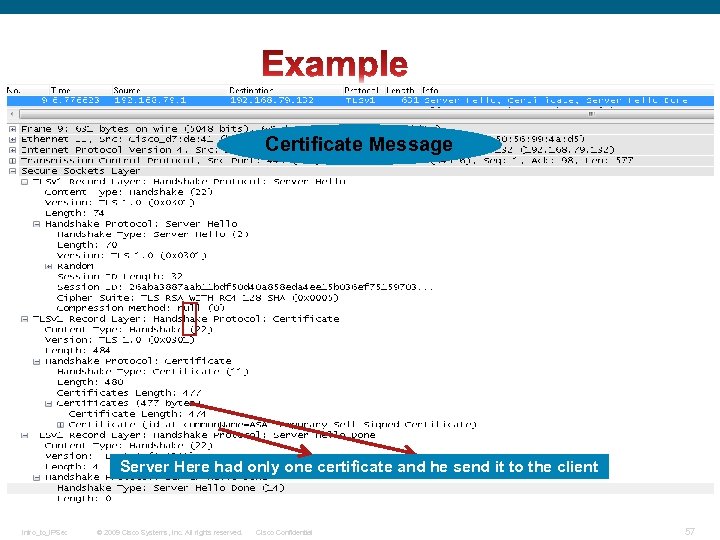
Task: Select the Session ID line
Action: 245,287
